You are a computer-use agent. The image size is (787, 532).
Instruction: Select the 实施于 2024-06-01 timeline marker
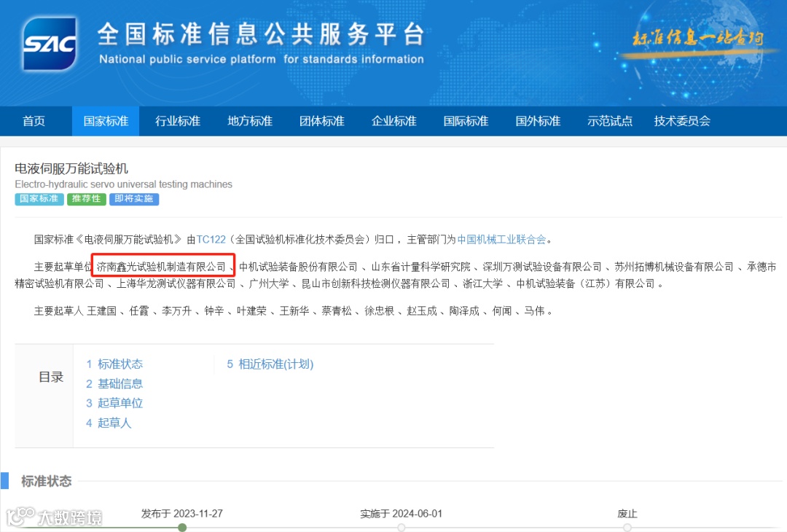401,527
